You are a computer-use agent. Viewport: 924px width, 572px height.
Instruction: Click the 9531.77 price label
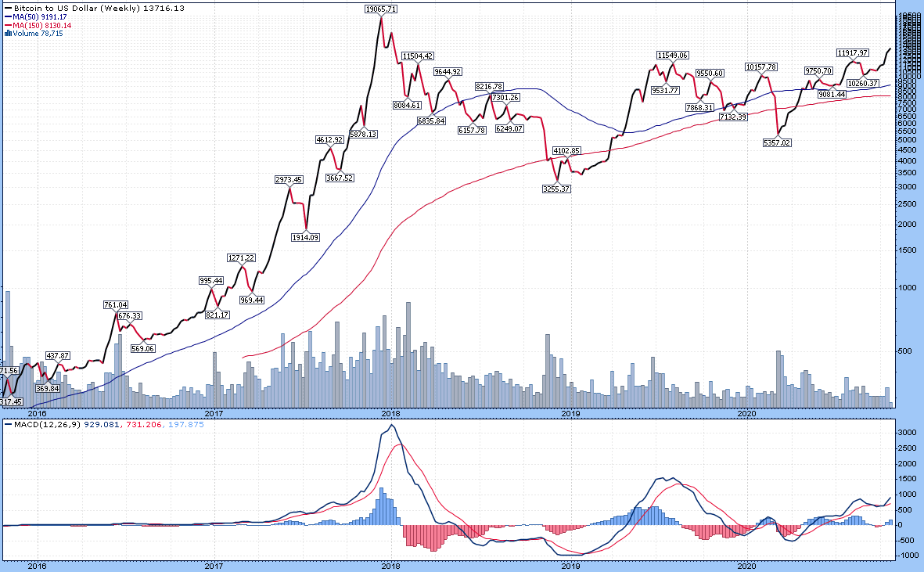[665, 90]
